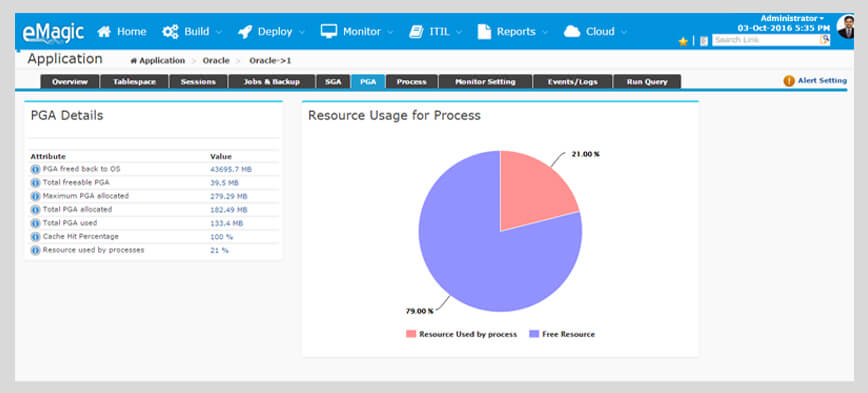
Task: Click the red Resource Used by process legend swatch
Action: [411, 334]
